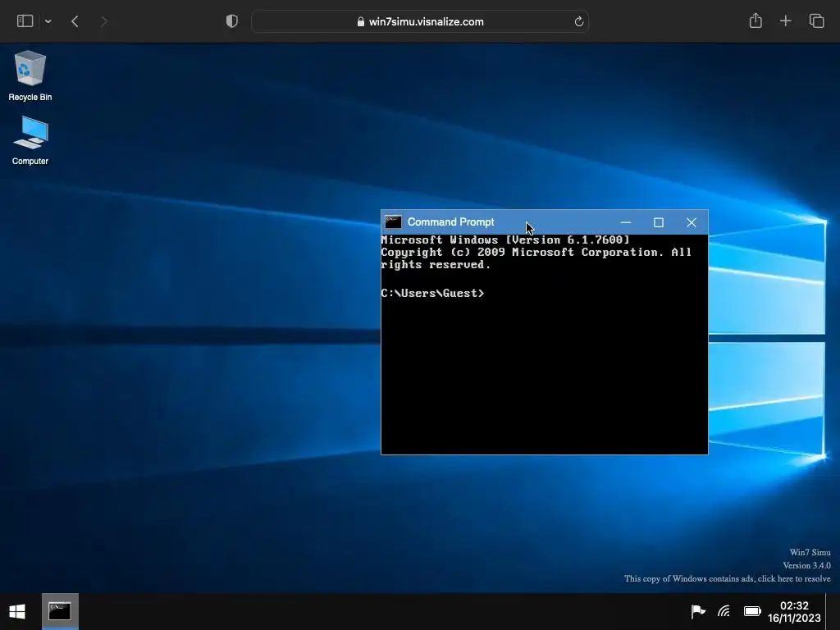This screenshot has width=840, height=630.
Task: Click the Command Prompt title bar icon
Action: (393, 221)
